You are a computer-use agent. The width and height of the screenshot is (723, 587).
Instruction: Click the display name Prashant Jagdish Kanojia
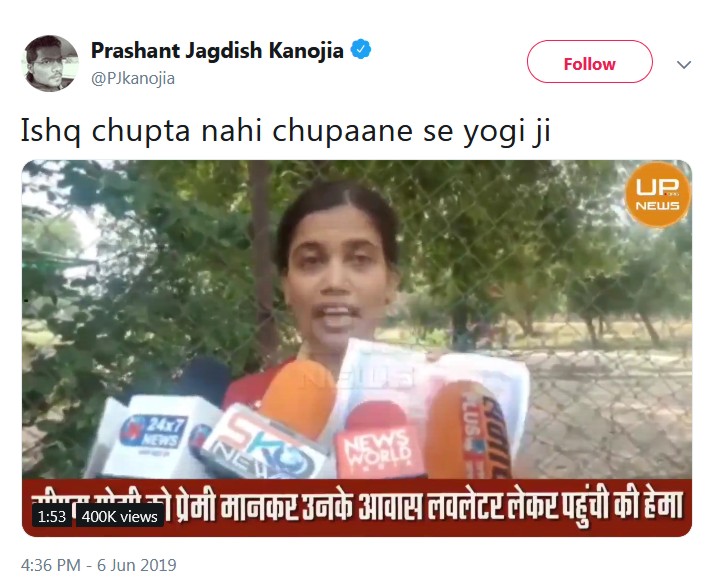(x=217, y=50)
